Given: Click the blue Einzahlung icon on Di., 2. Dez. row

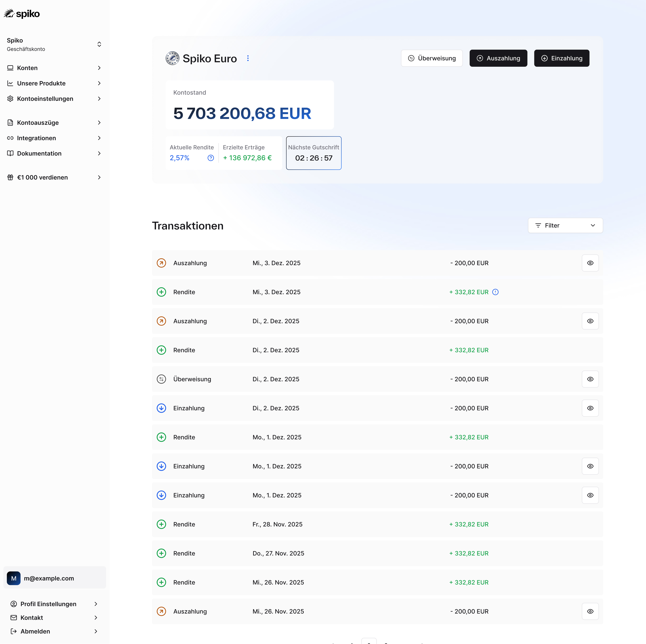Looking at the screenshot, I should pos(161,408).
